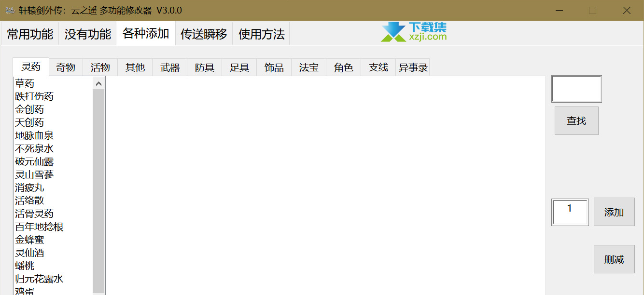Switch to the 武器 sub-tab
The height and width of the screenshot is (295, 644).
pyautogui.click(x=170, y=67)
